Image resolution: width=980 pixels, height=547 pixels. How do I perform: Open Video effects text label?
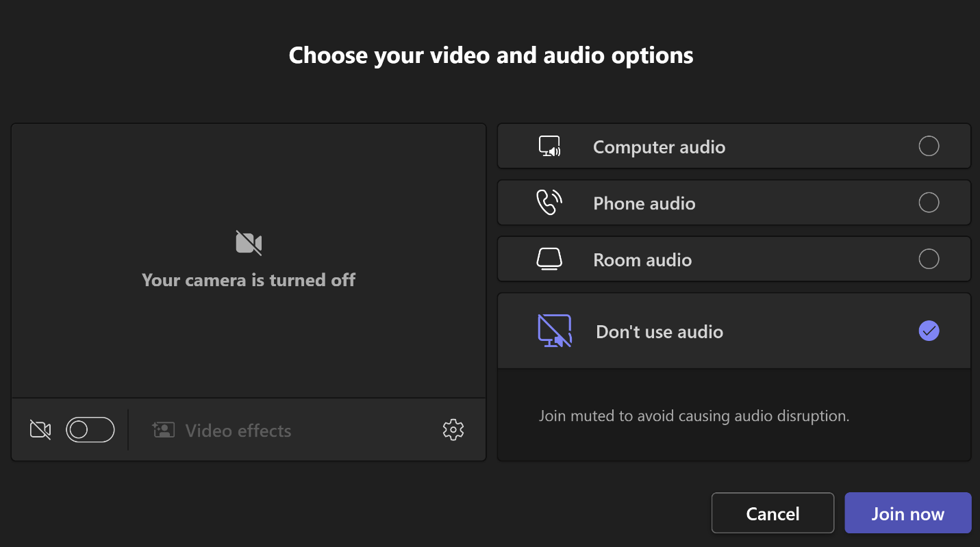[238, 431]
